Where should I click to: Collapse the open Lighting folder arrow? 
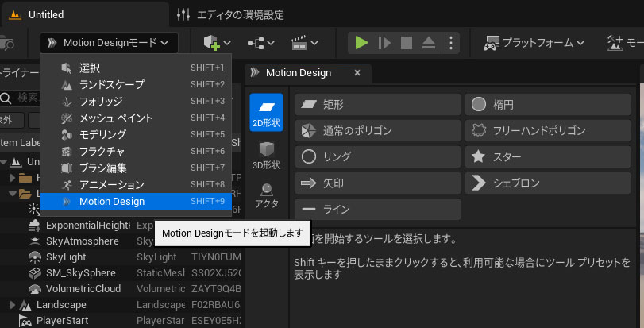tap(13, 193)
